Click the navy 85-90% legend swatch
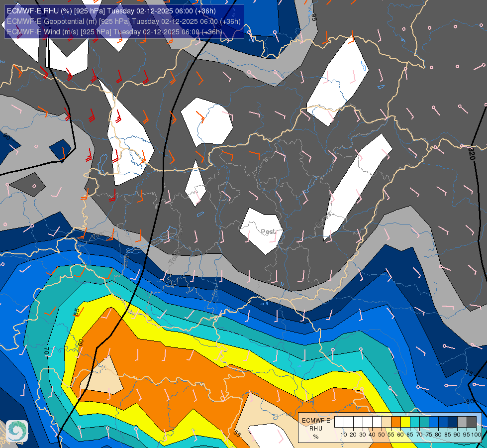 [x=453, y=422]
